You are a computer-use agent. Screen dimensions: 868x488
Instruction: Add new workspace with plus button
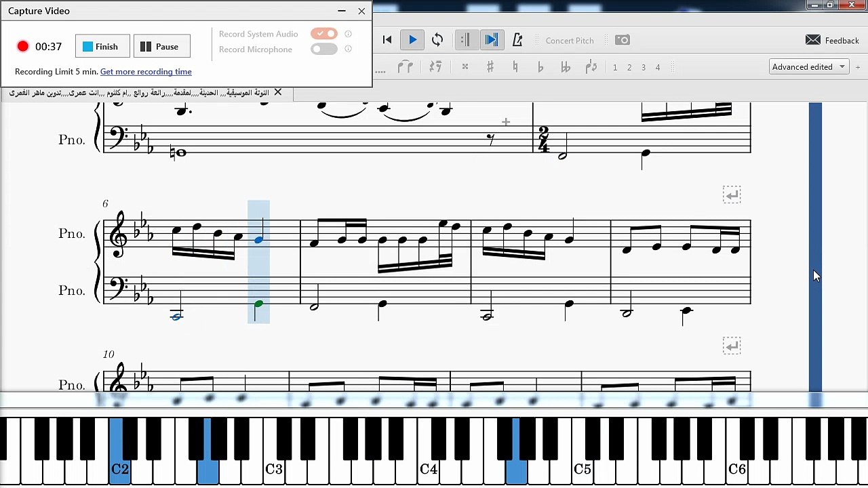pos(858,67)
